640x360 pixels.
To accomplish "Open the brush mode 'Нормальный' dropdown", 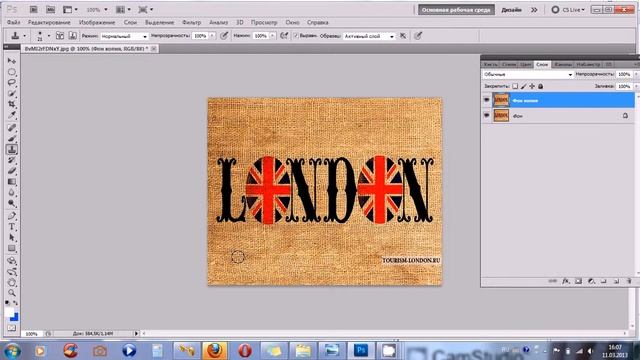I will click(x=124, y=36).
